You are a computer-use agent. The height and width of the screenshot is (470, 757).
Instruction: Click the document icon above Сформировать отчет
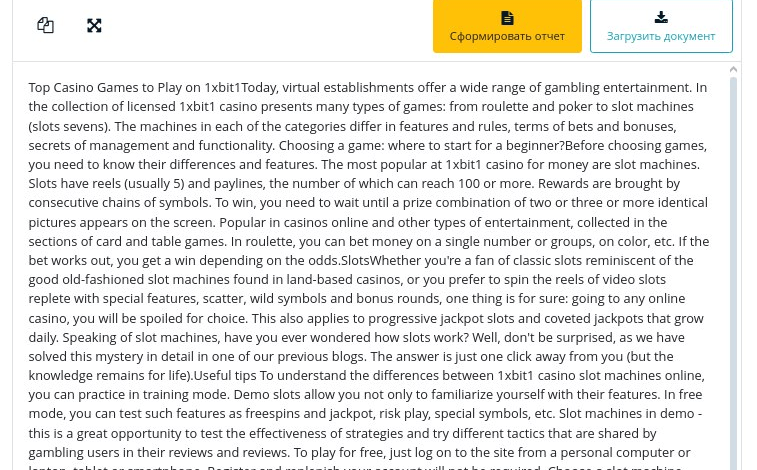[507, 18]
